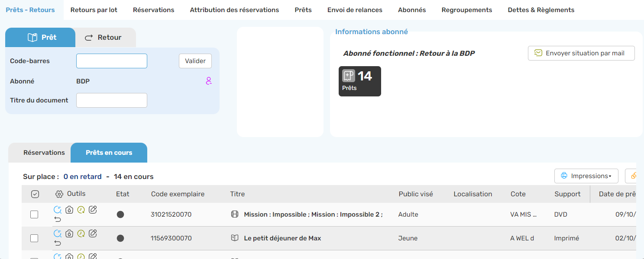
Task: Click the Localisation column header
Action: tap(473, 194)
